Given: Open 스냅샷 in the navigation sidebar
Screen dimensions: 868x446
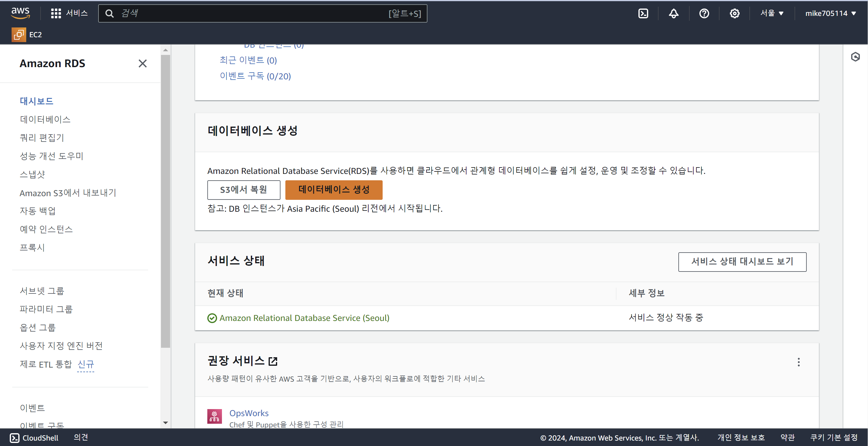Looking at the screenshot, I should [x=32, y=174].
